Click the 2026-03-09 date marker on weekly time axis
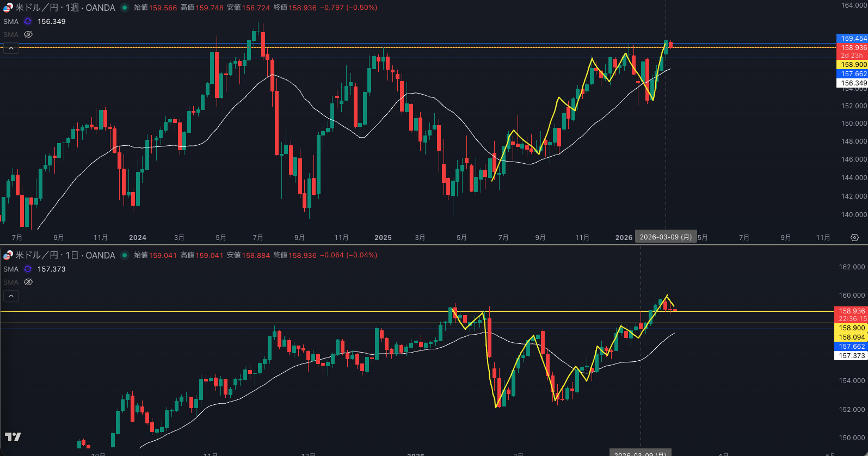 pyautogui.click(x=666, y=237)
